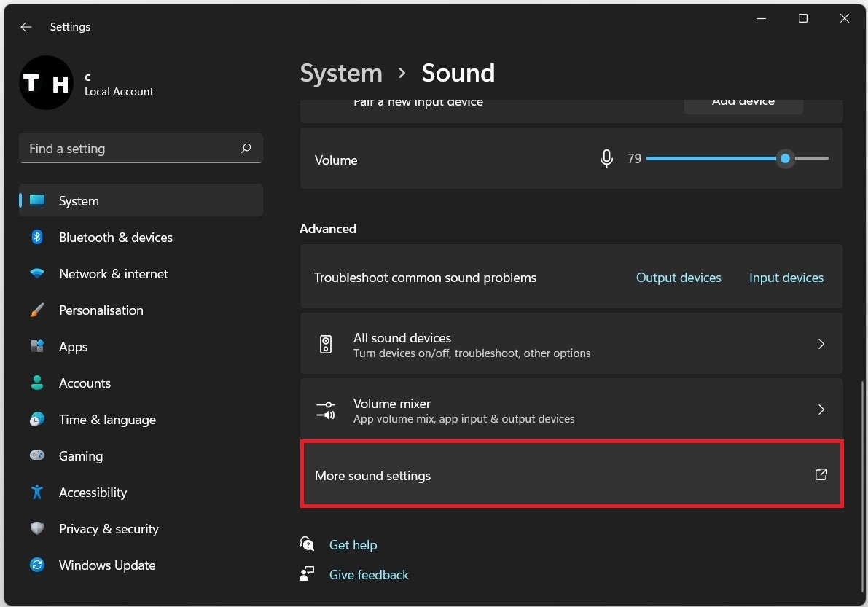Click the Find a setting search box
Screen dimensions: 868x607
pos(131,149)
